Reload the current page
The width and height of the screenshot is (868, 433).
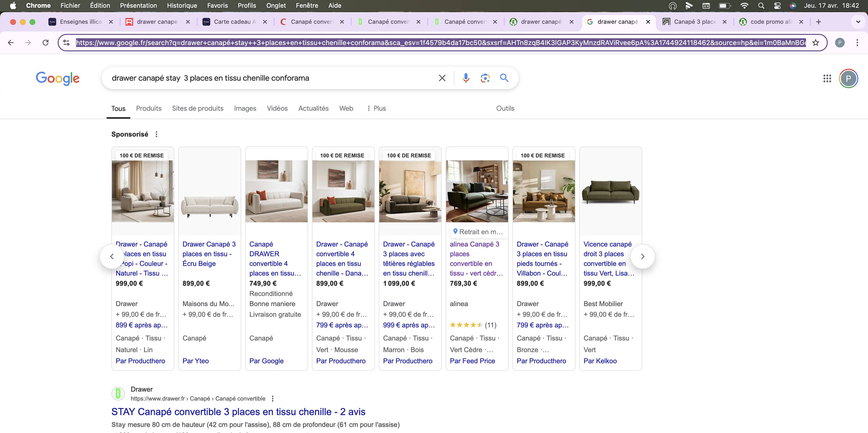tap(46, 42)
